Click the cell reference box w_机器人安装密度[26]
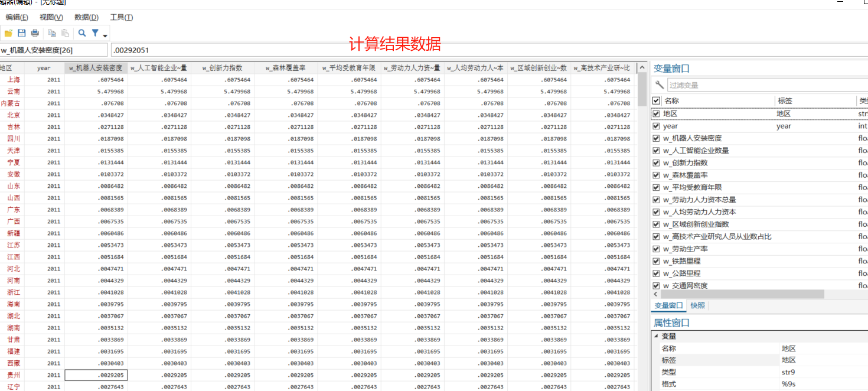868x391 pixels. [x=54, y=50]
